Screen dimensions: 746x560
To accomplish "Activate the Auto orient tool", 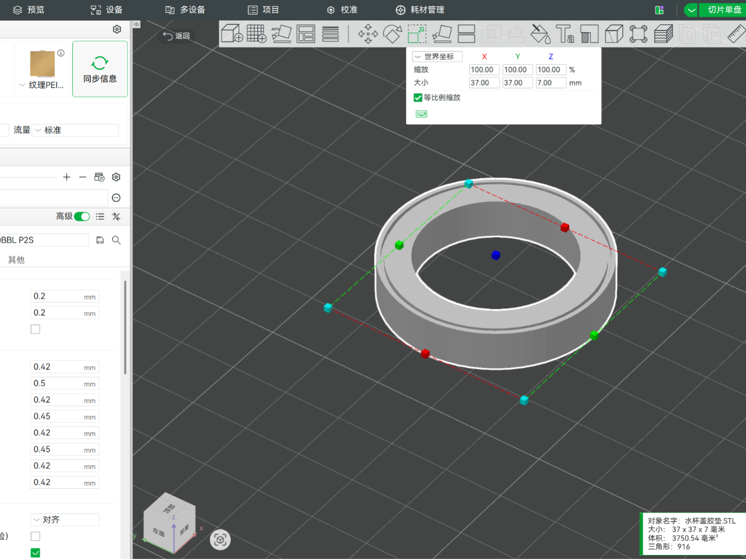I will 281,34.
